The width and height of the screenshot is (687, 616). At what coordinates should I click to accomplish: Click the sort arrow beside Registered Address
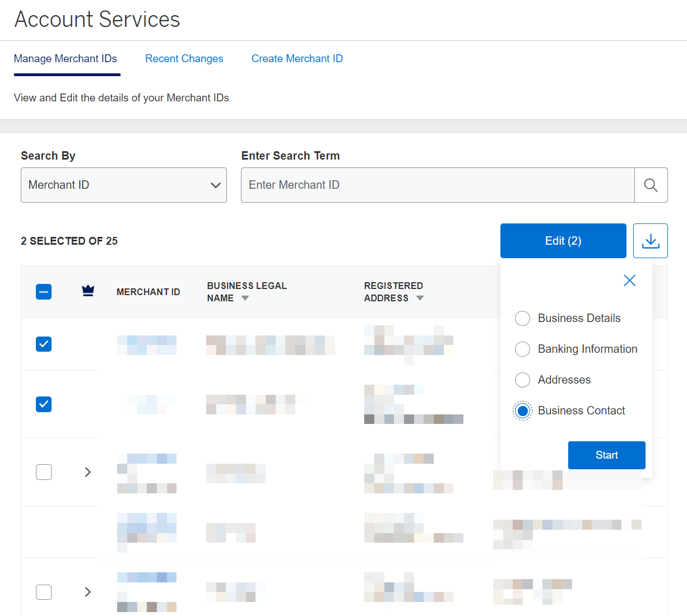pos(420,298)
